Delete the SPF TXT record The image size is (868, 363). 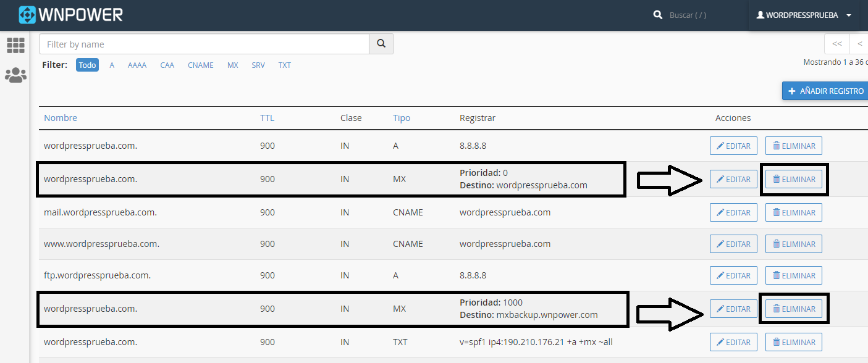coord(794,342)
